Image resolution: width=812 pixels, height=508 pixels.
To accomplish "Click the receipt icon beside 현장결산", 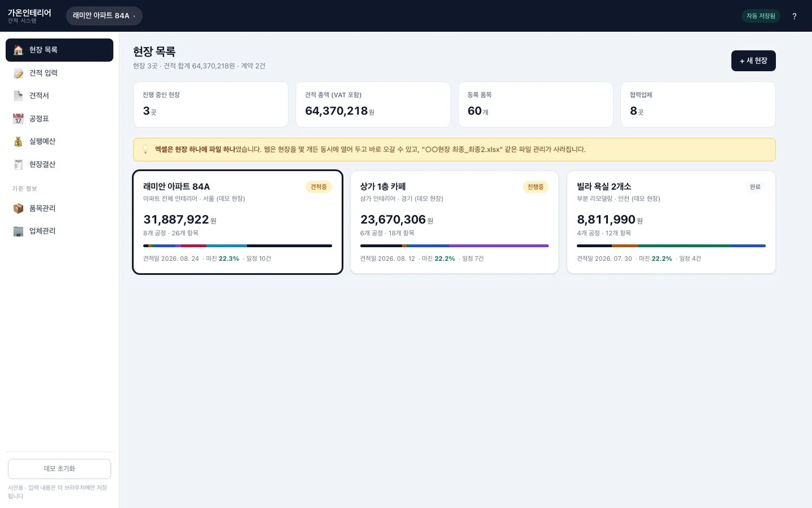I will (x=18, y=165).
